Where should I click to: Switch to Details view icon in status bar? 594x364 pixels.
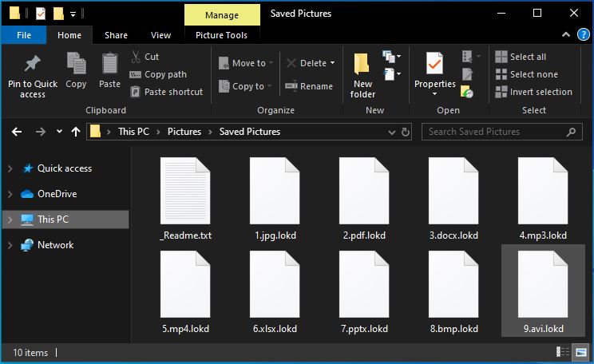pos(563,352)
